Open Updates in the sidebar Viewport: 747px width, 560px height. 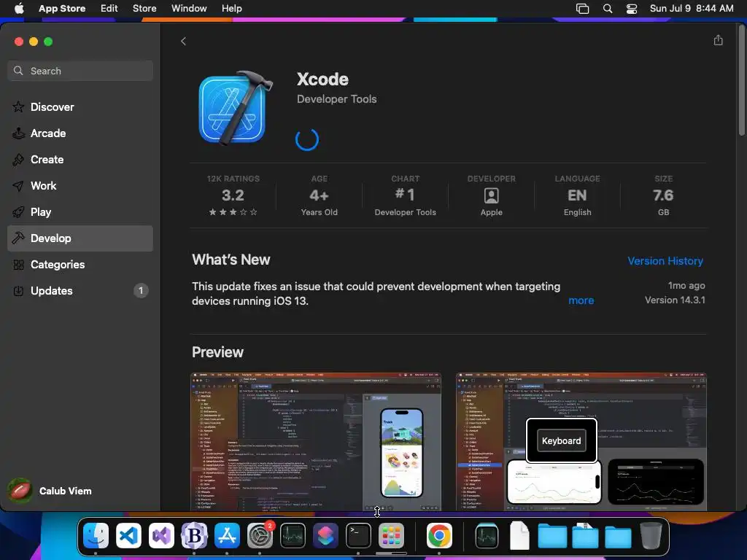click(80, 290)
